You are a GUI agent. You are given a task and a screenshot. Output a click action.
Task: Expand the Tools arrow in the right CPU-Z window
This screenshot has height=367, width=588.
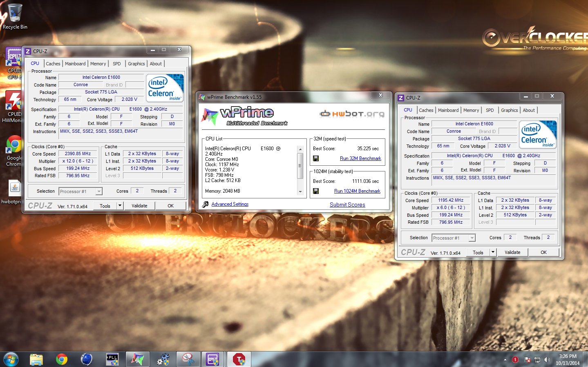(493, 252)
